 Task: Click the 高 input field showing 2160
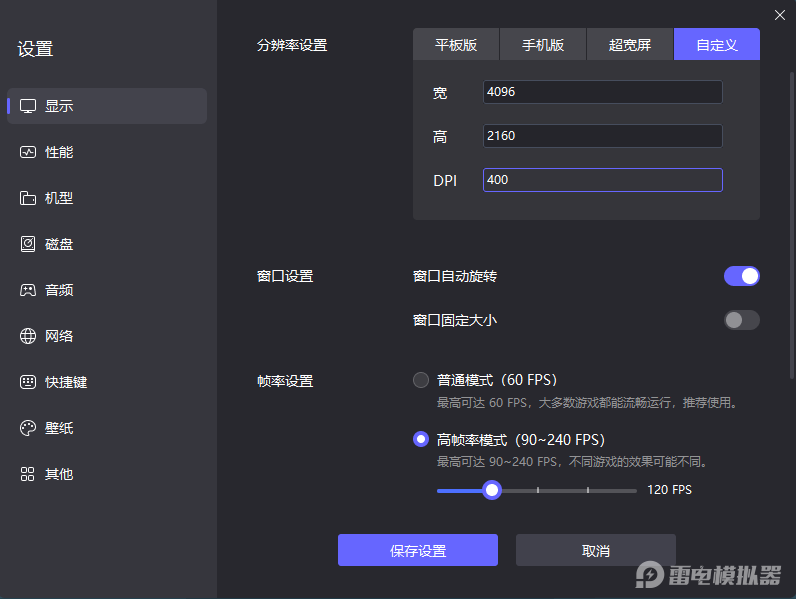click(x=603, y=136)
